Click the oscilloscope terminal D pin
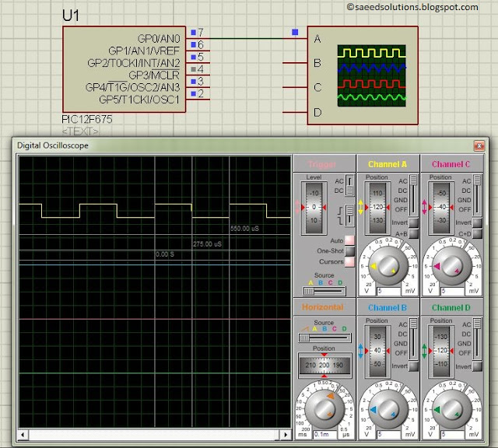 [x=295, y=112]
